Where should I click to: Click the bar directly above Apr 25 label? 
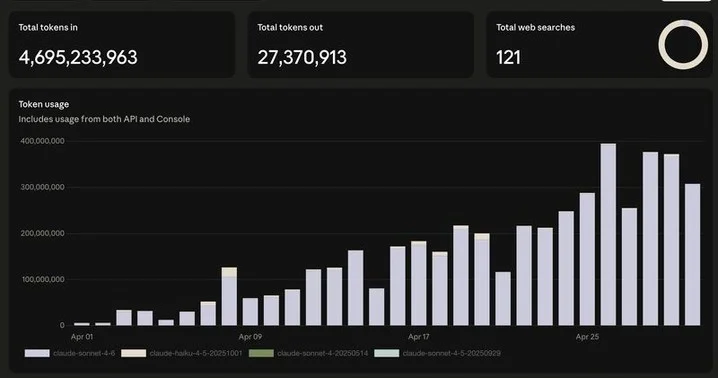click(x=587, y=259)
